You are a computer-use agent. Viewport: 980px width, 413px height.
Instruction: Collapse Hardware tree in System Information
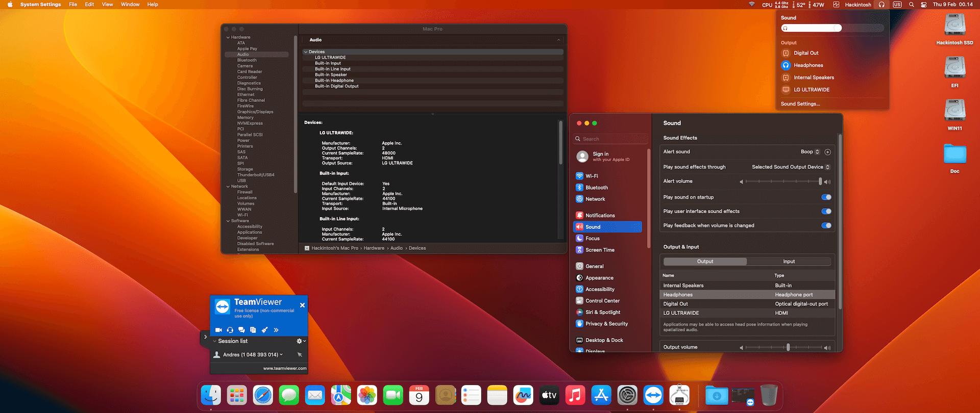coord(228,37)
